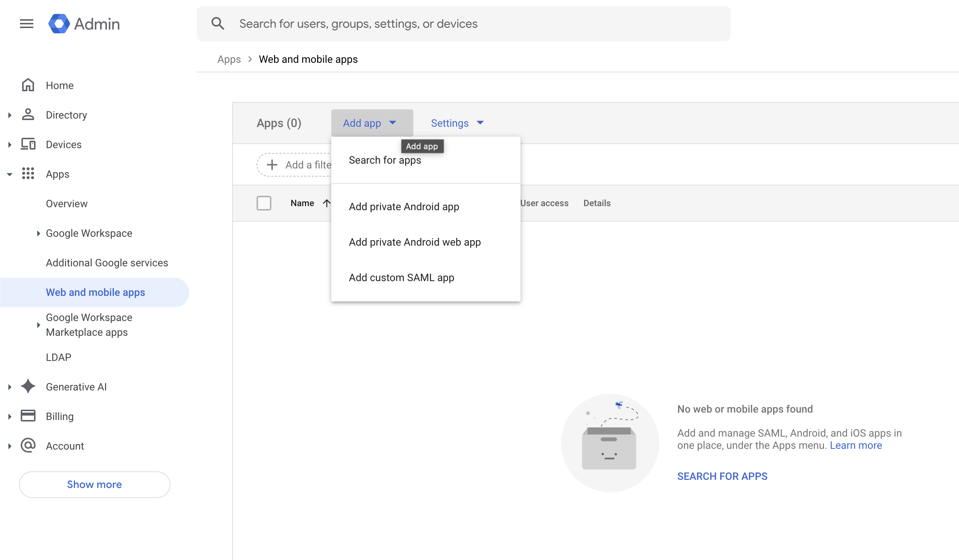Collapse the Apps section arrow

click(10, 174)
